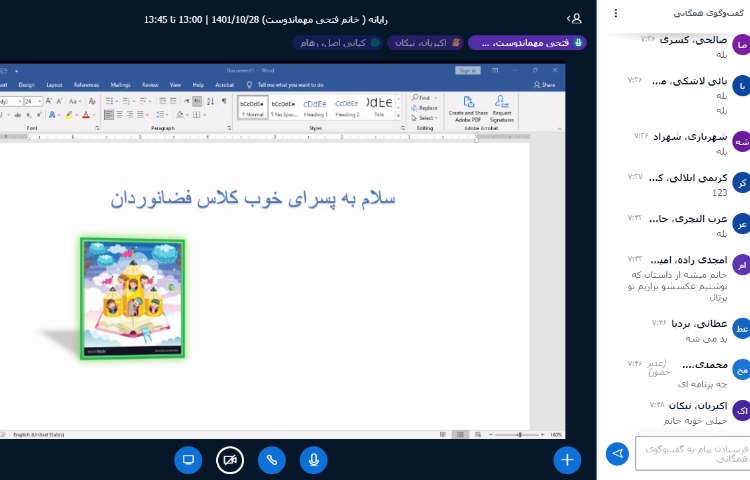Click Find in Editing group
Viewport: 750px width, 480px height.
click(x=421, y=98)
